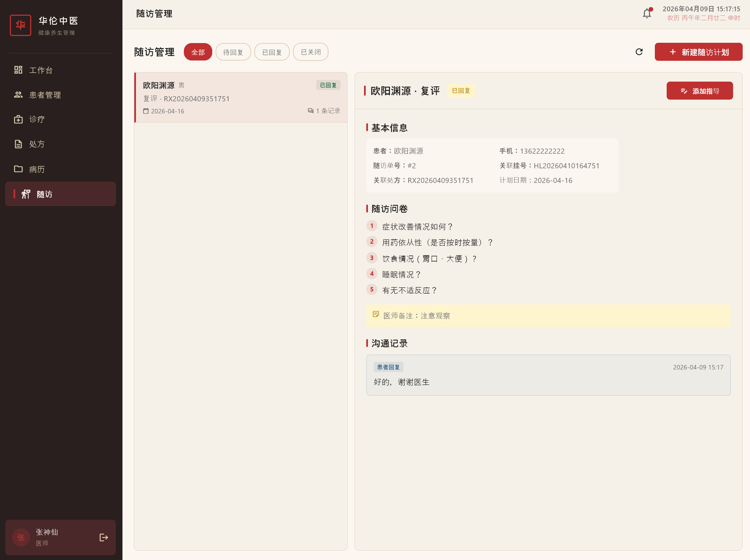This screenshot has width=750, height=560.
Task: Refresh the follow-up list
Action: tap(639, 52)
